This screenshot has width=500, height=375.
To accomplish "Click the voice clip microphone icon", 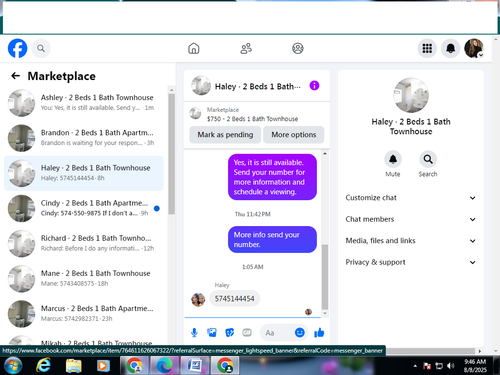I will point(194,332).
